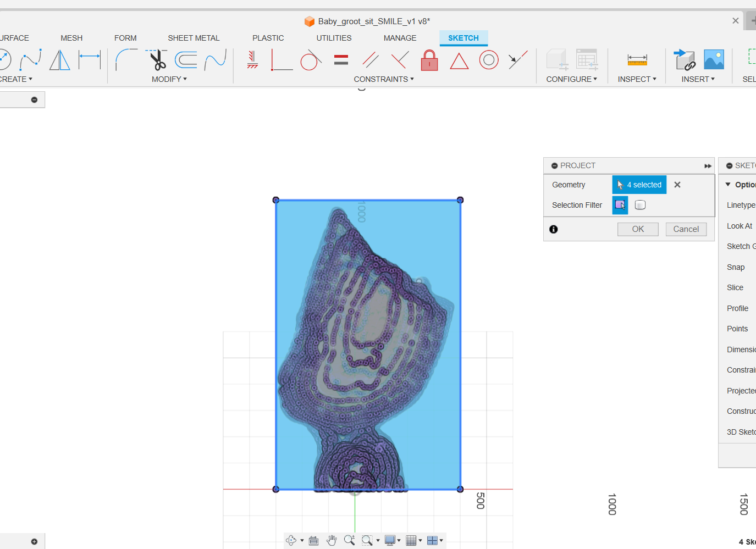Close the Baby_groot_sit_SMILE_v1 document tab
756x549 pixels.
click(736, 21)
